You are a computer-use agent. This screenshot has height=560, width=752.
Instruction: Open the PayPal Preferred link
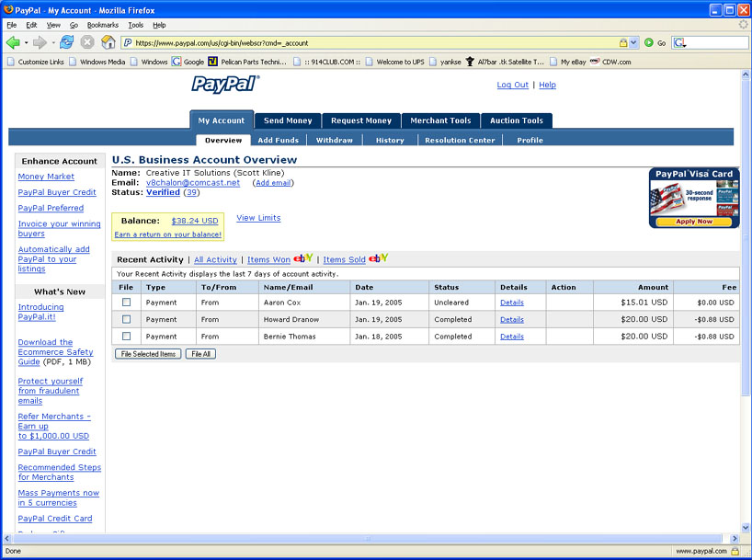pos(51,208)
